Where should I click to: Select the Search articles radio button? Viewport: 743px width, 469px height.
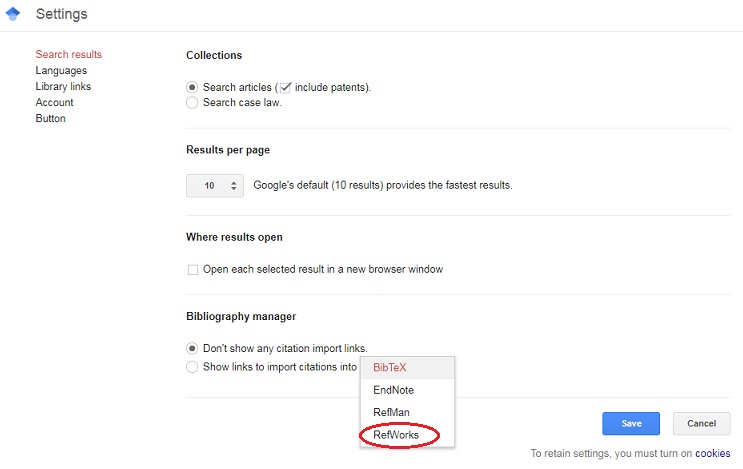tap(192, 88)
